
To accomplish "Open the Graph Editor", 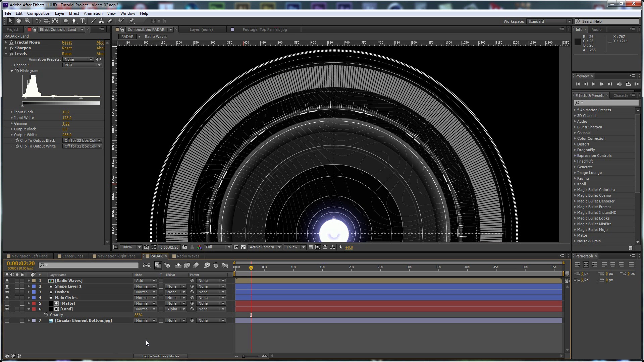I will (225, 265).
